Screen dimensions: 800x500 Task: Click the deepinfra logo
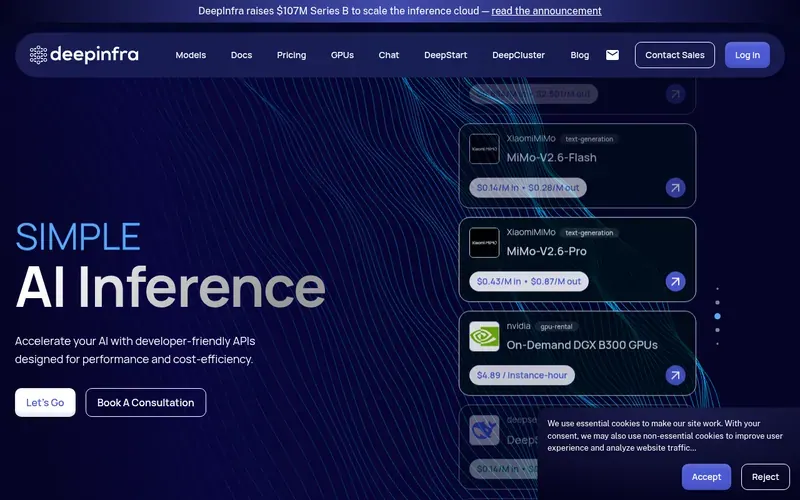pos(84,55)
